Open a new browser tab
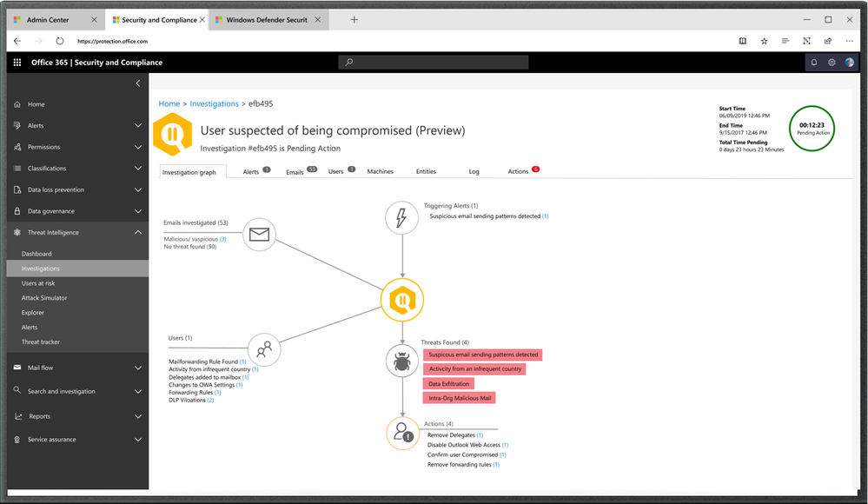 [354, 20]
